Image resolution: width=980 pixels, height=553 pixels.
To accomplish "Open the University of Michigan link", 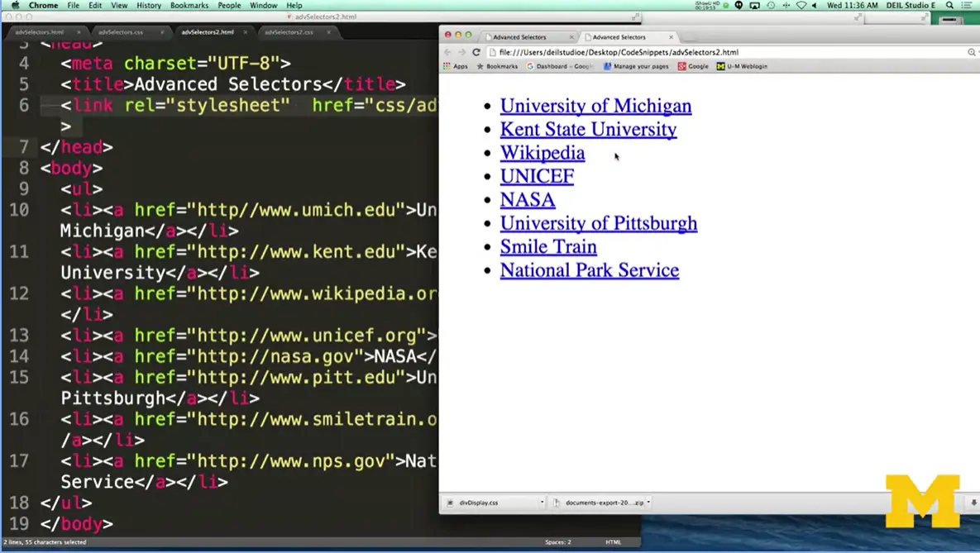I will tap(595, 106).
